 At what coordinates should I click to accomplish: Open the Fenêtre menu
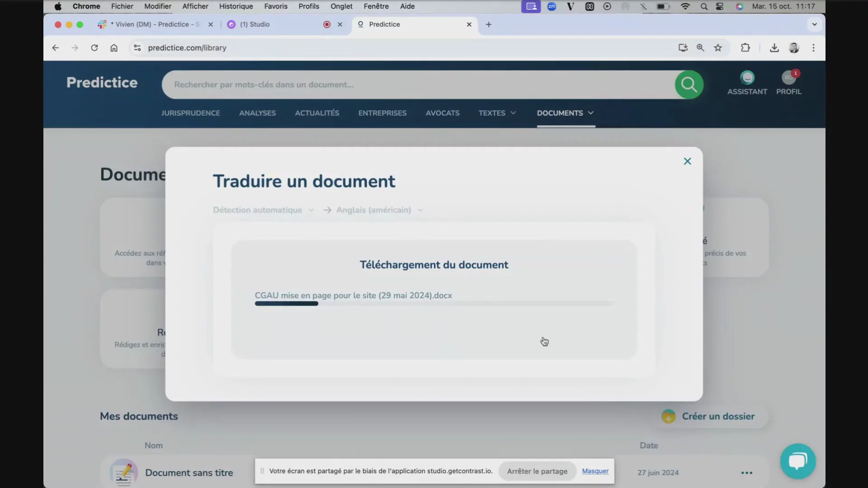coord(376,6)
